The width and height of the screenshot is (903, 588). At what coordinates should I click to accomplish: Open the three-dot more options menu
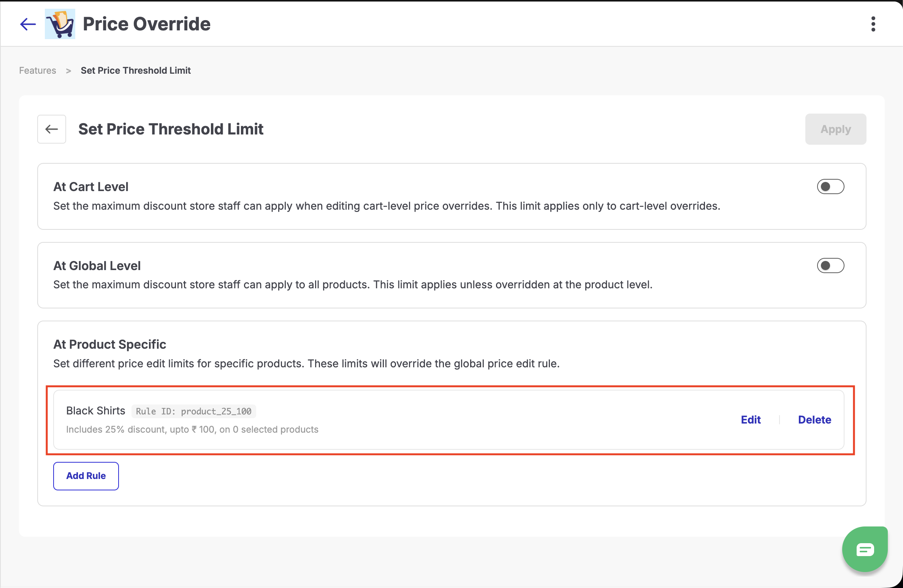pyautogui.click(x=873, y=24)
